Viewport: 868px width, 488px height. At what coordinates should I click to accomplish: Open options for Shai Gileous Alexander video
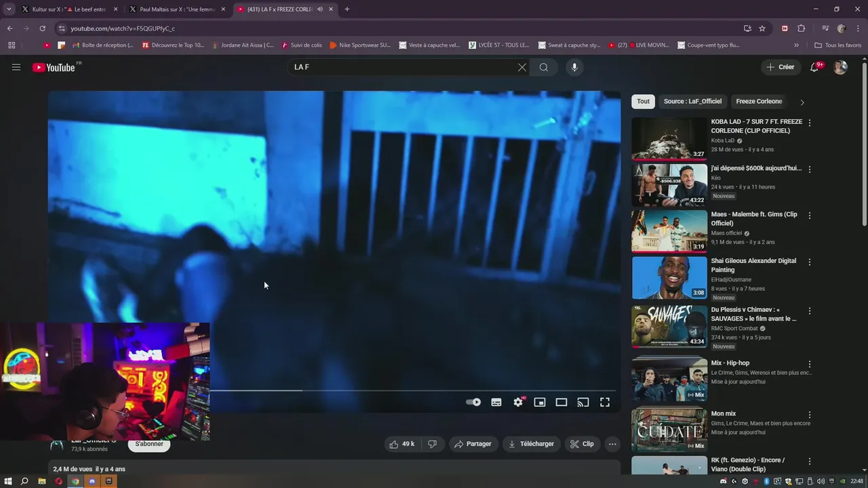click(809, 262)
